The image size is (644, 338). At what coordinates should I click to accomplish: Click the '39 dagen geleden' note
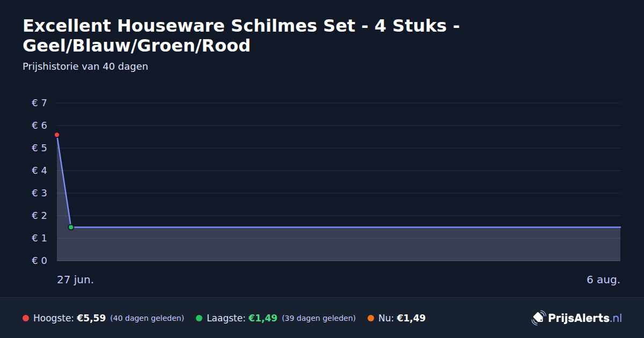[x=319, y=318]
